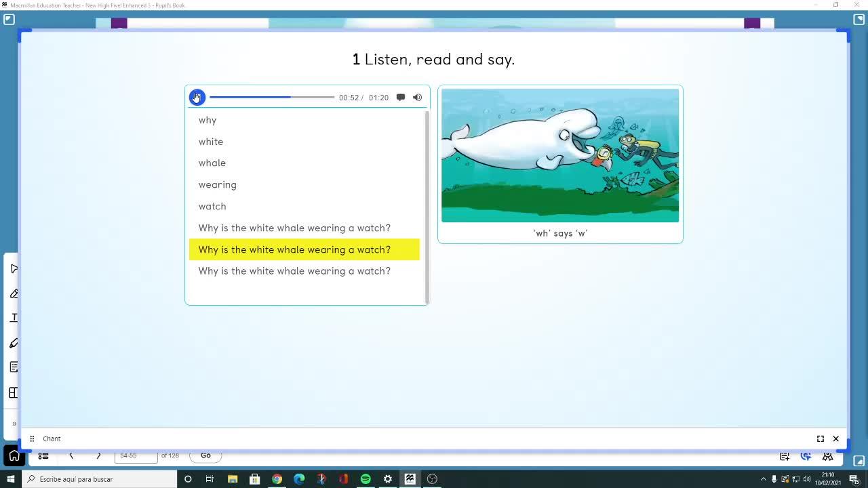Viewport: 868px width, 488px height.
Task: Go to home screen via house icon
Action: [14, 455]
